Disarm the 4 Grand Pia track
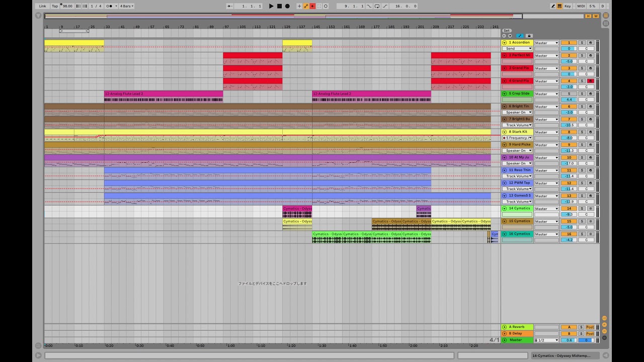Image resolution: width=644 pixels, height=362 pixels. [590, 81]
